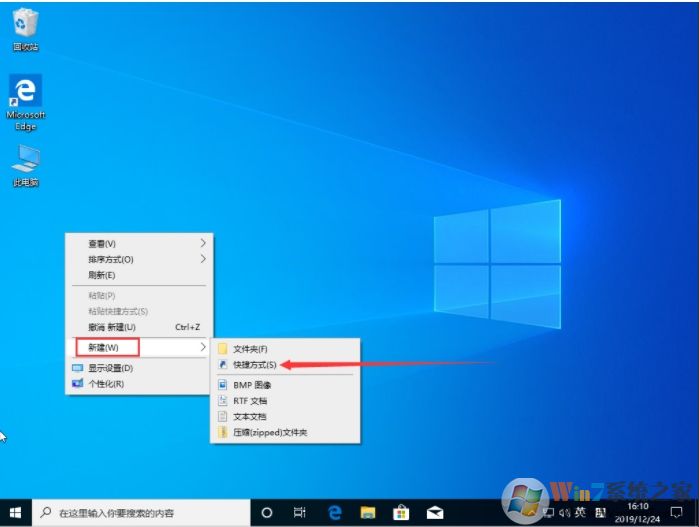699x527 pixels.
Task: Choose 查看(V) in context menu
Action: (x=139, y=243)
